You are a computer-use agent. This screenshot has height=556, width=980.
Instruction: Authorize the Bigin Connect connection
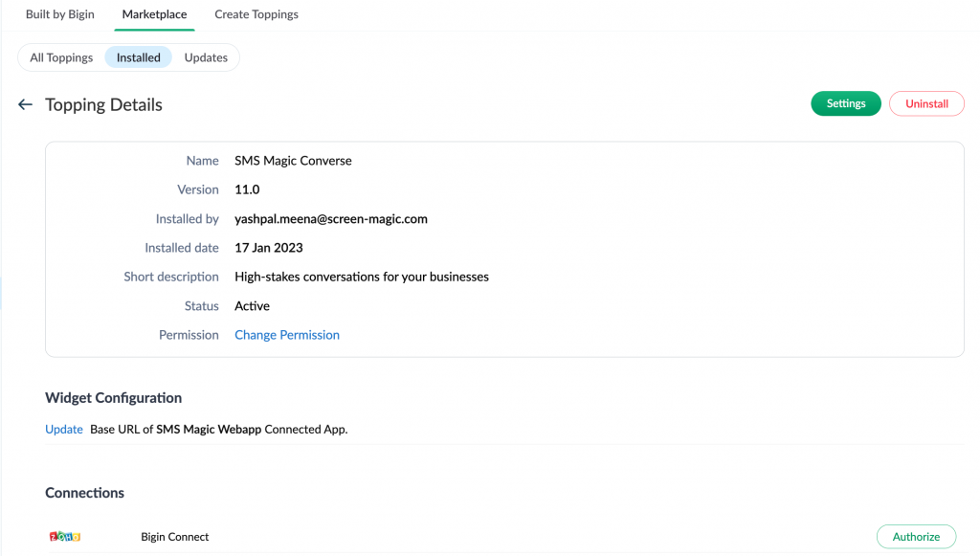[916, 537]
